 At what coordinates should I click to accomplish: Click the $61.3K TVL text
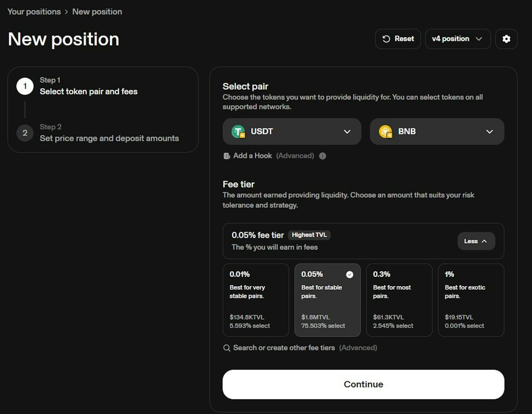[x=388, y=317]
